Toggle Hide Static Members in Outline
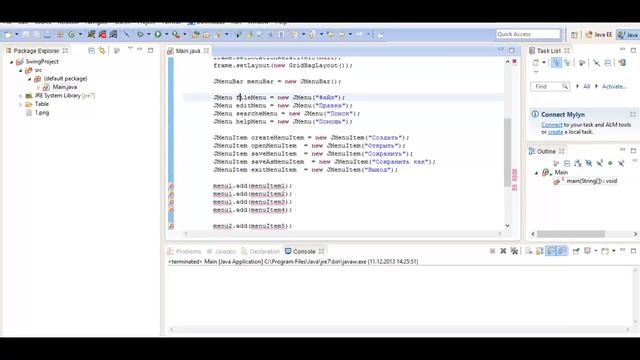640x360 pixels. pos(600,163)
